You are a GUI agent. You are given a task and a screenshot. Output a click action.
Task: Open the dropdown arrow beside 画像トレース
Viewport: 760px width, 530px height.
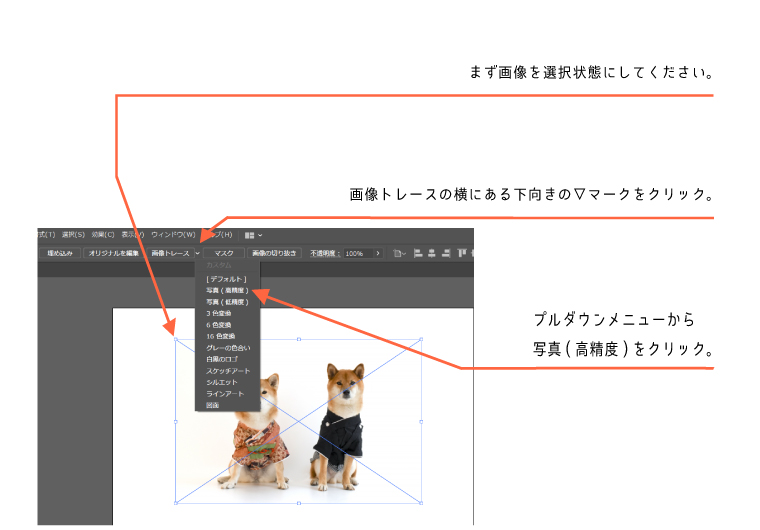coord(198,253)
